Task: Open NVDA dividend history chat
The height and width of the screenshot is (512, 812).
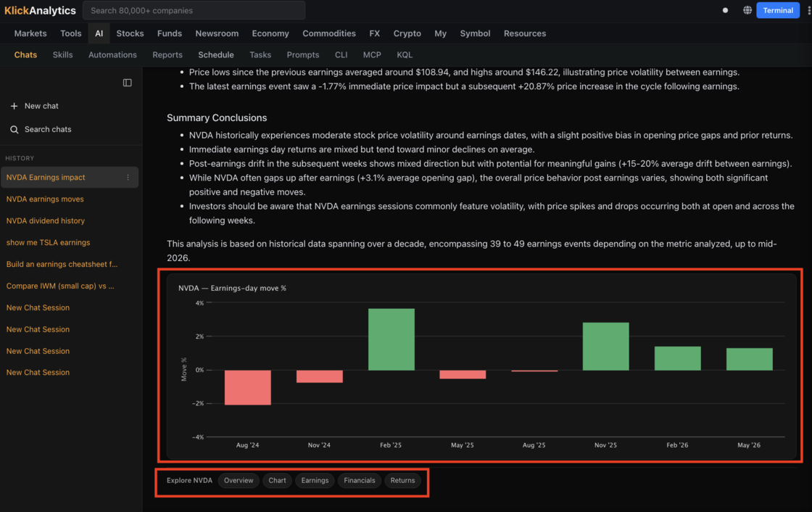Action: coord(46,220)
